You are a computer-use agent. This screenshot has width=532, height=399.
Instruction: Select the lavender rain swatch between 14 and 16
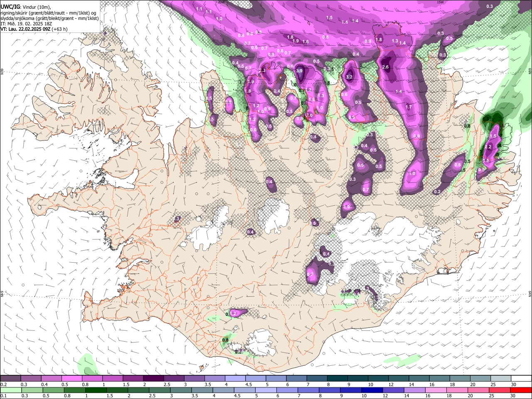click(415, 390)
